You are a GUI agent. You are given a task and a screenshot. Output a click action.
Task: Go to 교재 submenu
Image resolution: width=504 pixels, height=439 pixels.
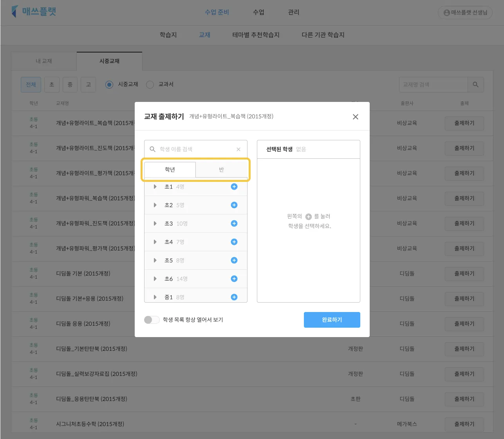tap(205, 35)
